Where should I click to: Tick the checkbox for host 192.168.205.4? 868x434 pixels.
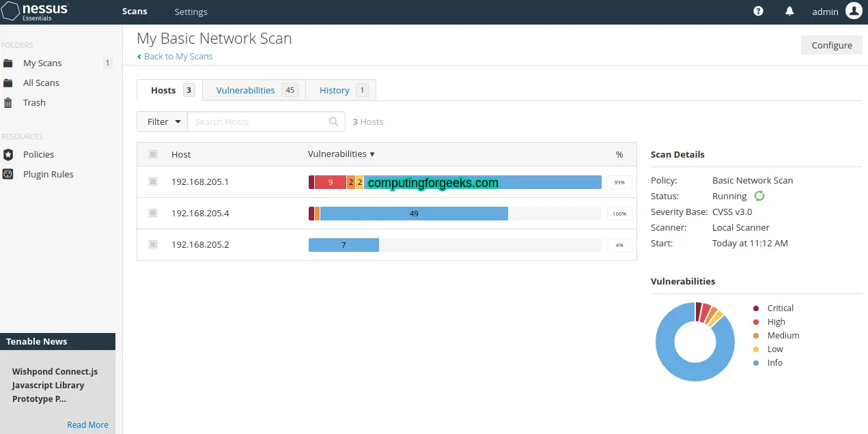(153, 214)
